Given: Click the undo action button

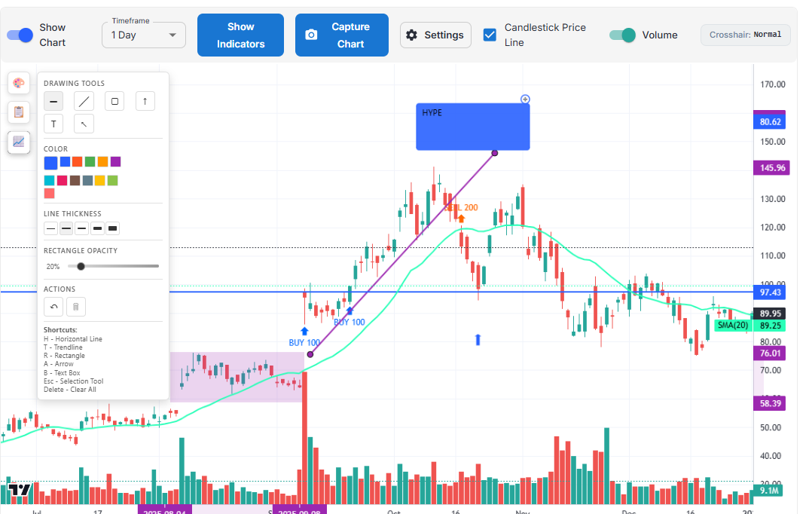Looking at the screenshot, I should pos(53,307).
